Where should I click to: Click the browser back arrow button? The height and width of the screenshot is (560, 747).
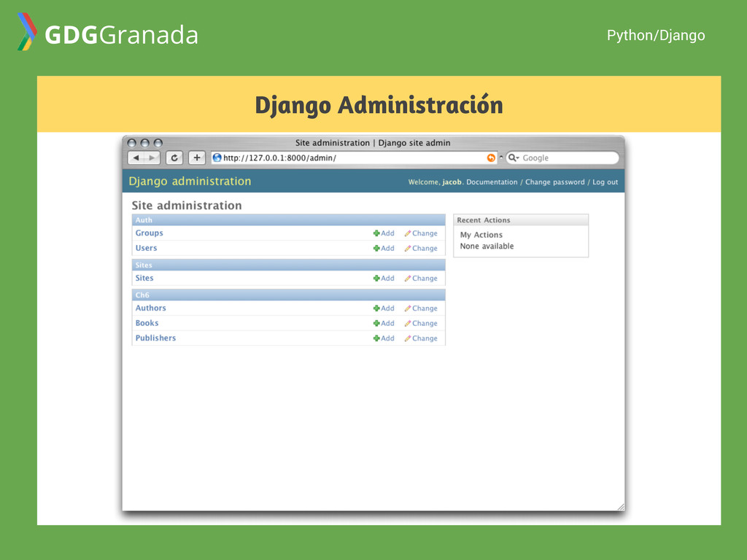[x=136, y=157]
